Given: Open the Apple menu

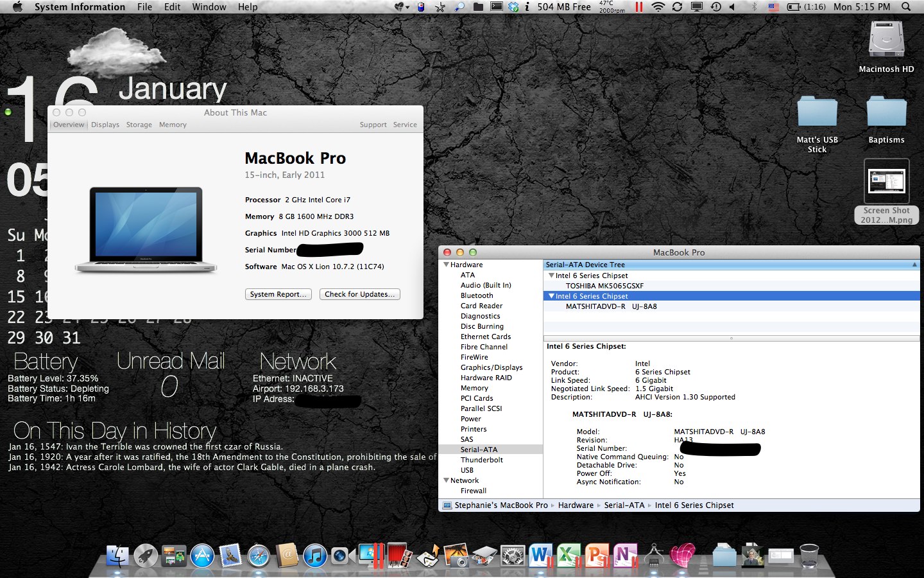Looking at the screenshot, I should tap(17, 7).
